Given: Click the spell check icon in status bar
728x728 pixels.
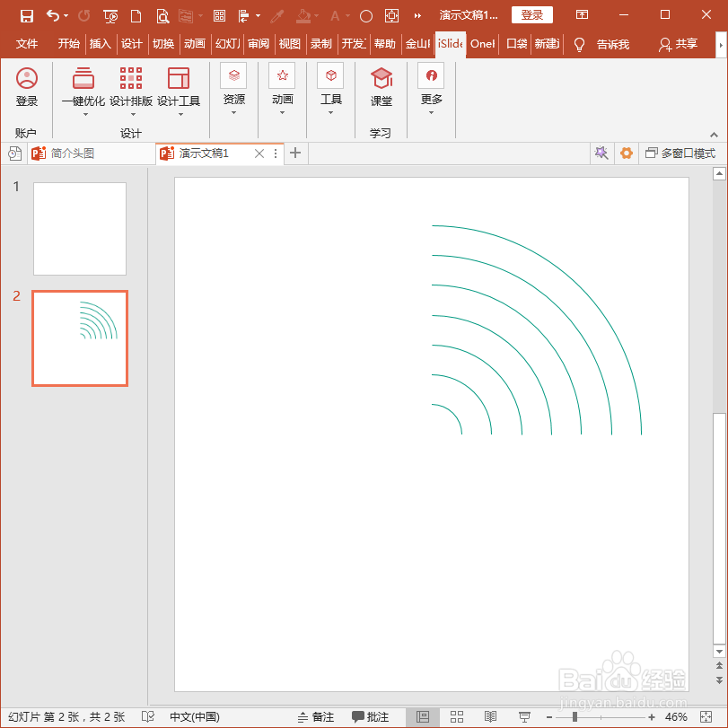Looking at the screenshot, I should [148, 716].
